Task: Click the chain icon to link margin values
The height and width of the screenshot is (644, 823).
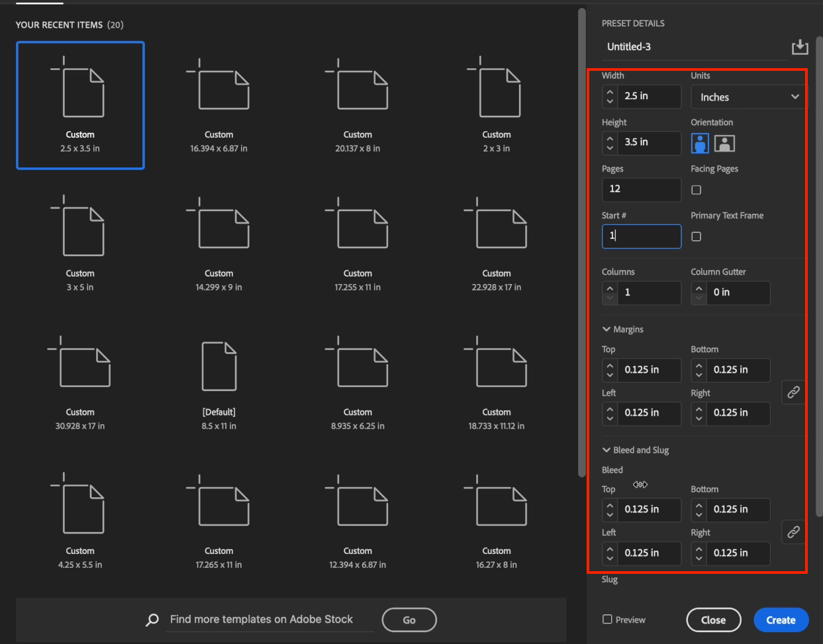Action: click(793, 392)
